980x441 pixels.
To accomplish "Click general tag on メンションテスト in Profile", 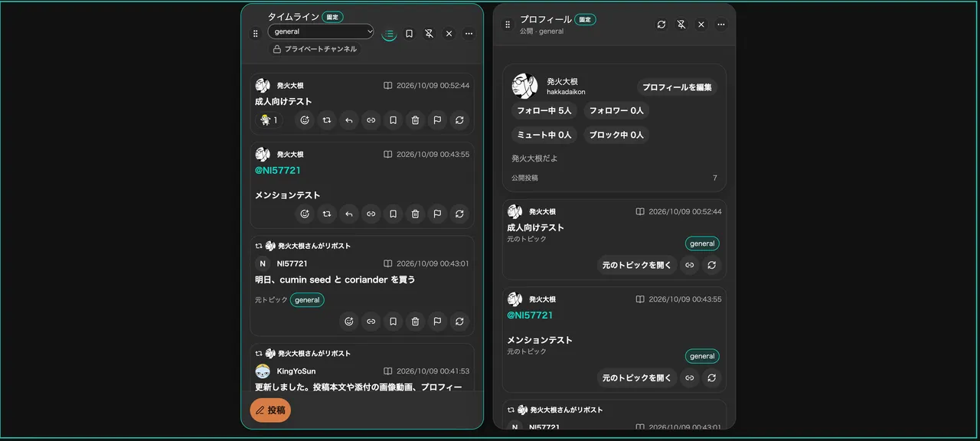I will 702,356.
